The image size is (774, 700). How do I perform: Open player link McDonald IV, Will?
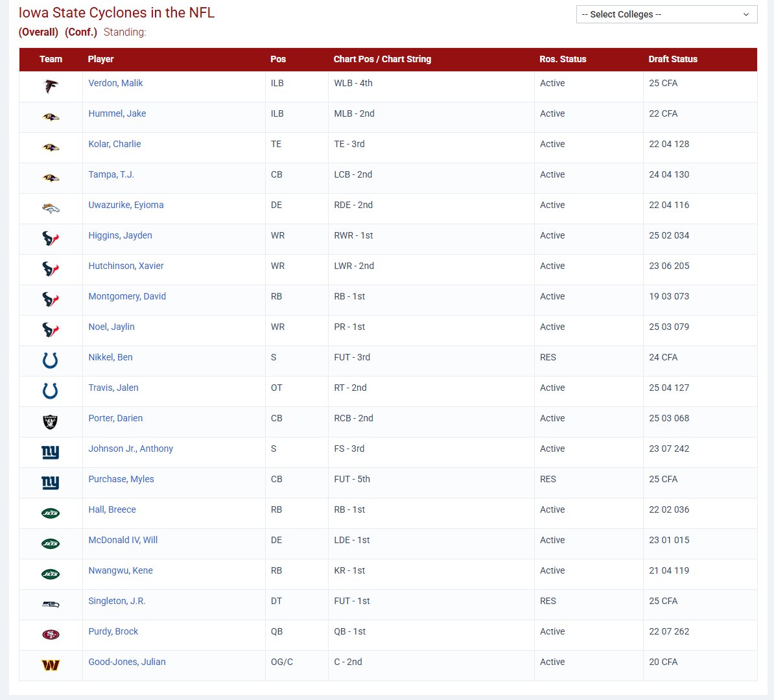tap(123, 540)
